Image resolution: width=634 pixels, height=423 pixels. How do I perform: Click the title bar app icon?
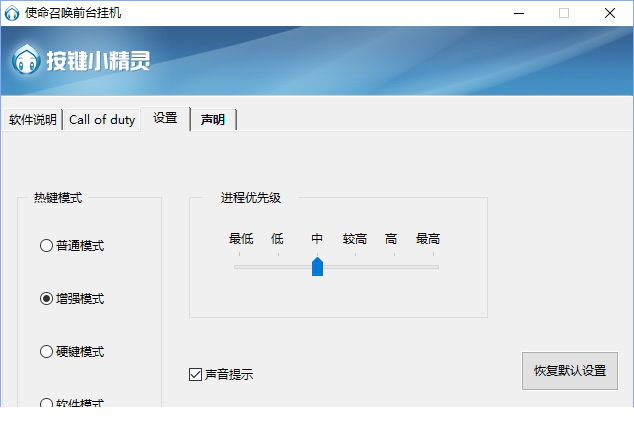coord(12,13)
